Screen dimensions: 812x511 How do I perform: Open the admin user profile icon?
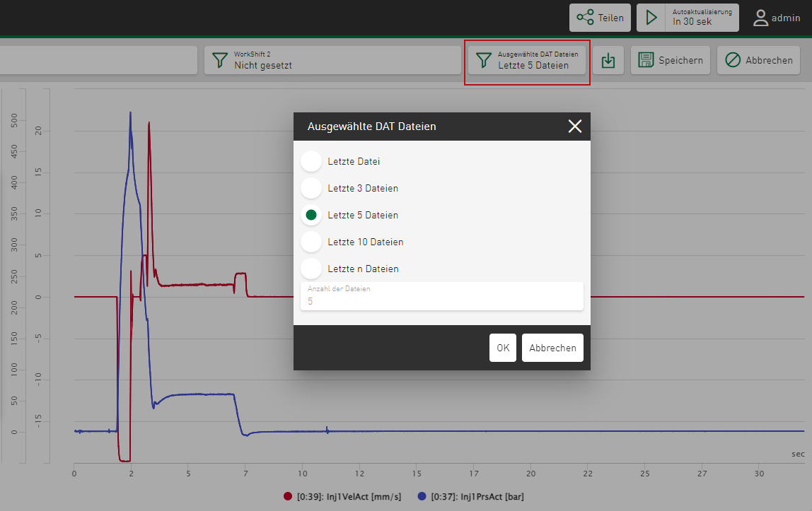point(760,18)
